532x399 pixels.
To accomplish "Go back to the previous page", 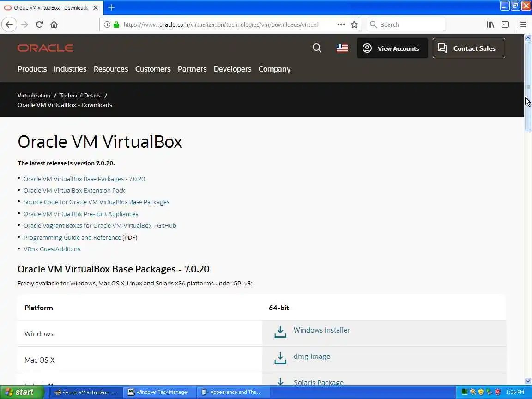I will coord(9,24).
